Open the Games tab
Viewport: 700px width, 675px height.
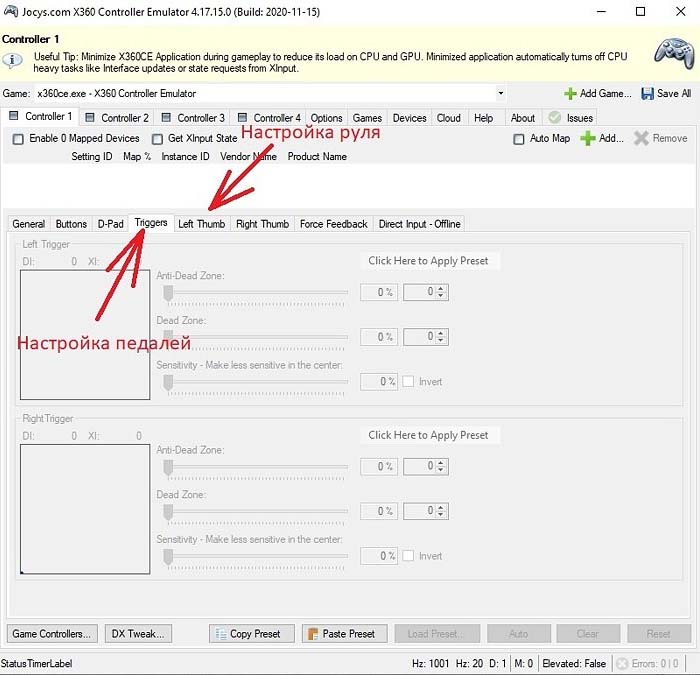367,118
